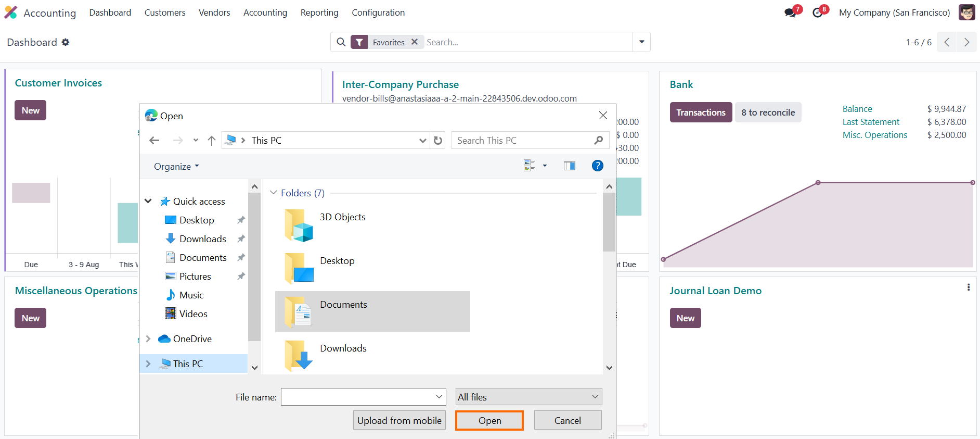Open the Bank Balance link
This screenshot has height=439, width=980.
[x=857, y=109]
